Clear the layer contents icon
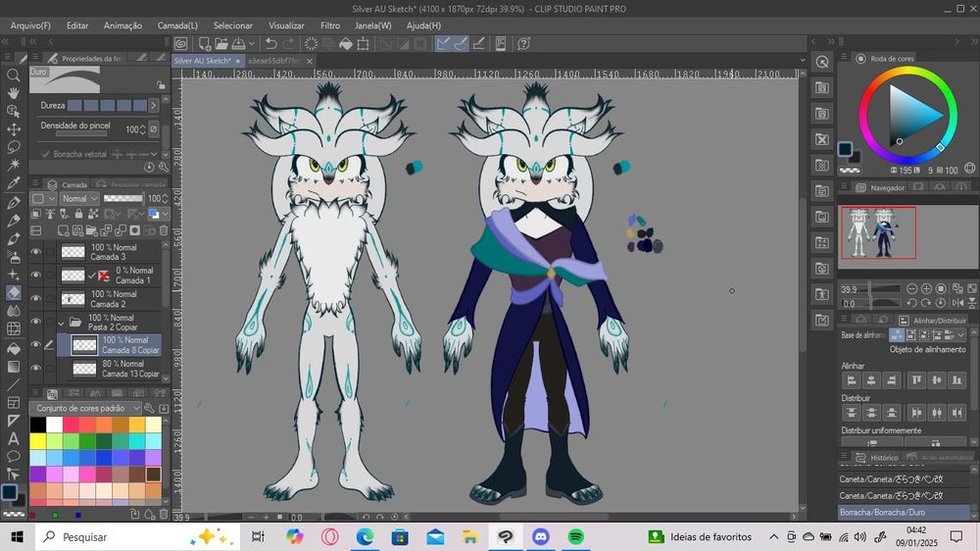Screen dimensions: 980x551 click(x=311, y=44)
